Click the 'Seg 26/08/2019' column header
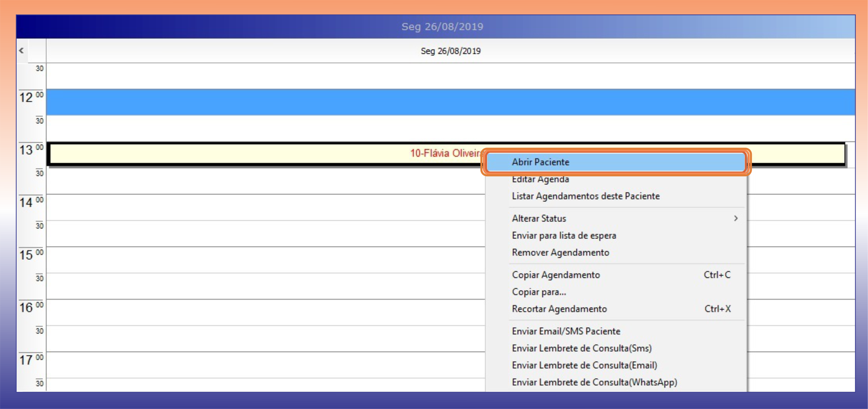 pos(450,51)
